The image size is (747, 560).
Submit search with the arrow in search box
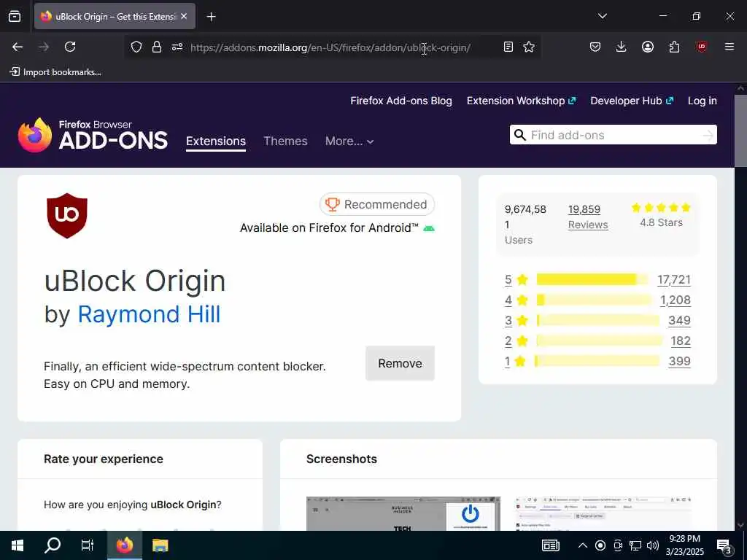[708, 136]
